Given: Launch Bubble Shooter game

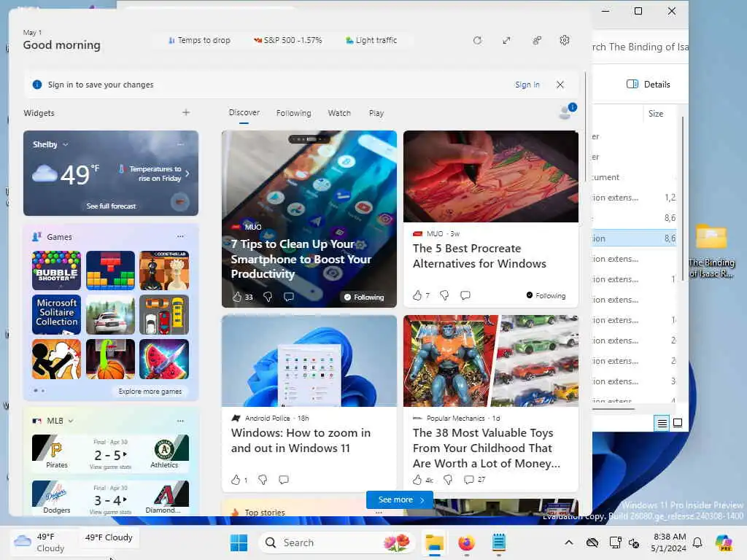Looking at the screenshot, I should click(x=56, y=271).
